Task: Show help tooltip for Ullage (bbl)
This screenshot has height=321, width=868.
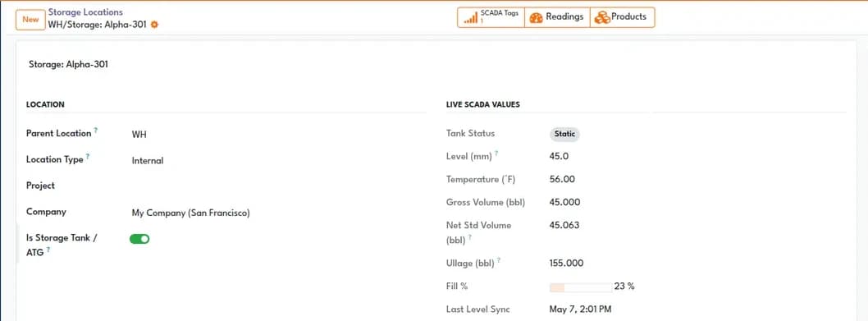Action: click(x=499, y=260)
